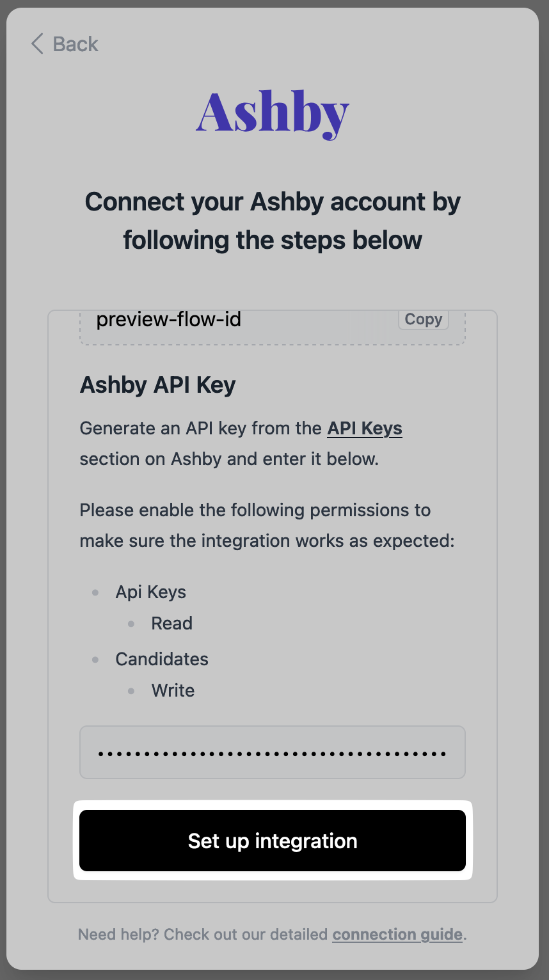Click the Candidates permission item

coord(162,660)
